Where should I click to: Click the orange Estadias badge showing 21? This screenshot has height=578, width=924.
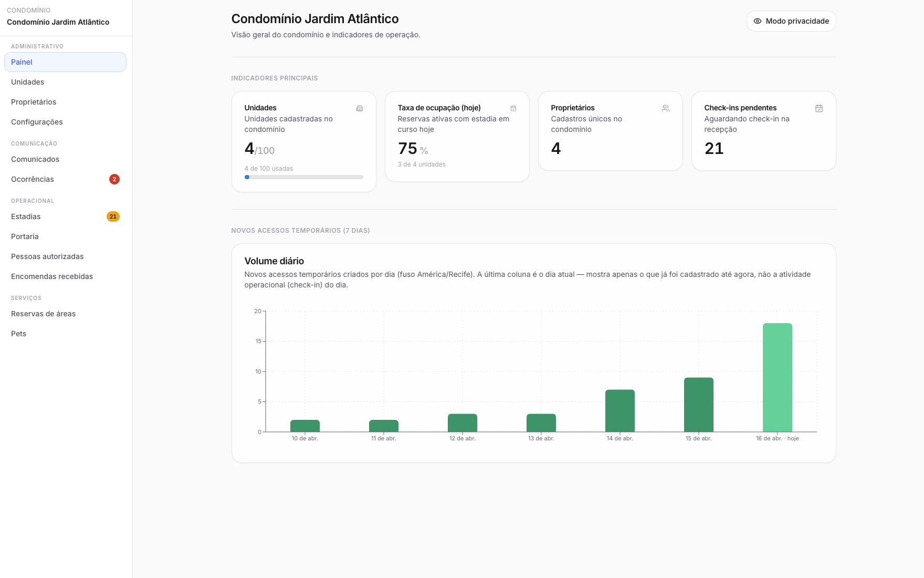coord(113,216)
